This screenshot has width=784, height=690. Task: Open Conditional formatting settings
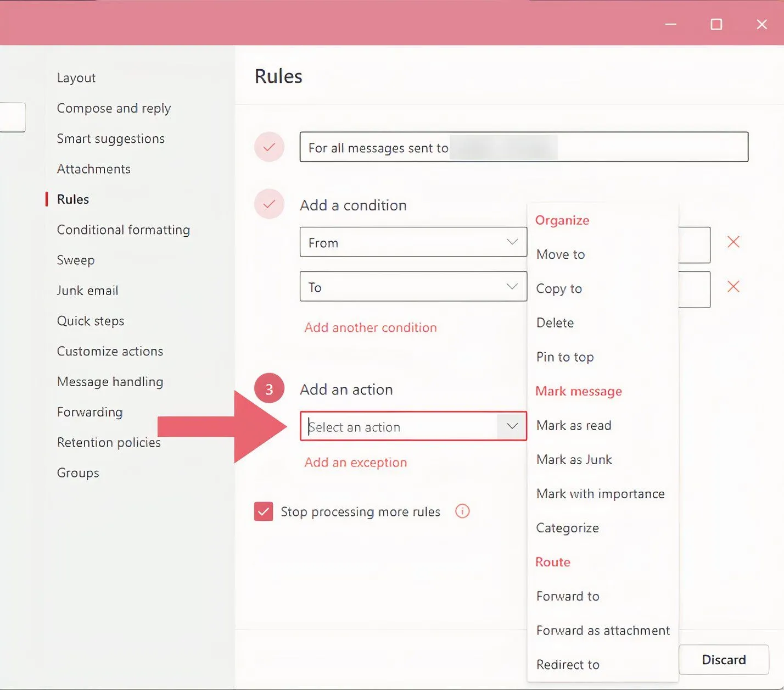click(x=124, y=230)
